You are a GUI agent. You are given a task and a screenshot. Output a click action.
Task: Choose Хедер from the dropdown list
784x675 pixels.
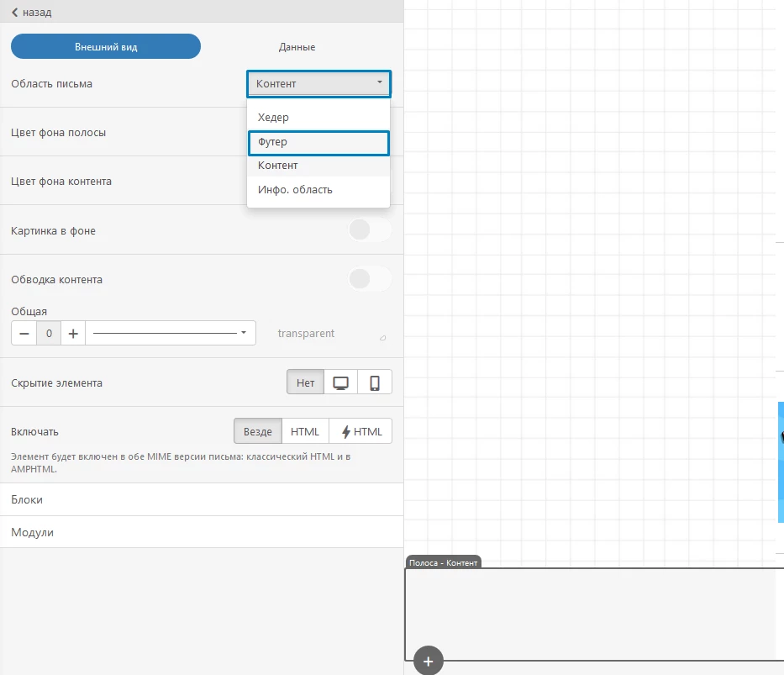click(318, 118)
